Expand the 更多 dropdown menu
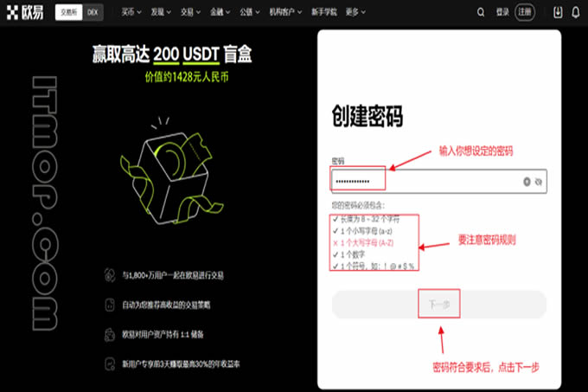This screenshot has width=588, height=392. (353, 12)
